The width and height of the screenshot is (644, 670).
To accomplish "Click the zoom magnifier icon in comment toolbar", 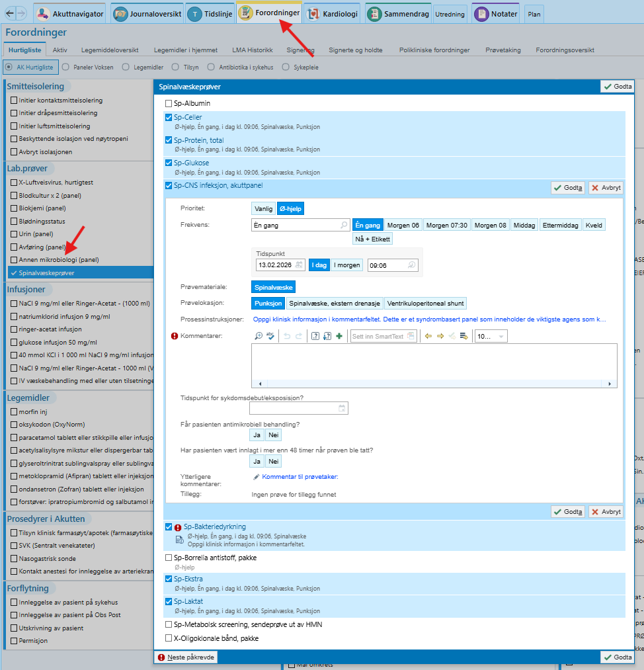I will click(259, 336).
